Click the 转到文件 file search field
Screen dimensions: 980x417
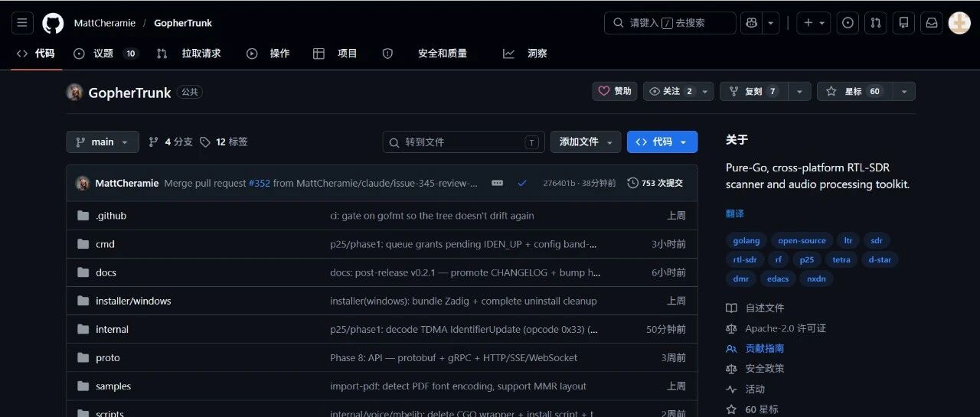click(x=464, y=142)
